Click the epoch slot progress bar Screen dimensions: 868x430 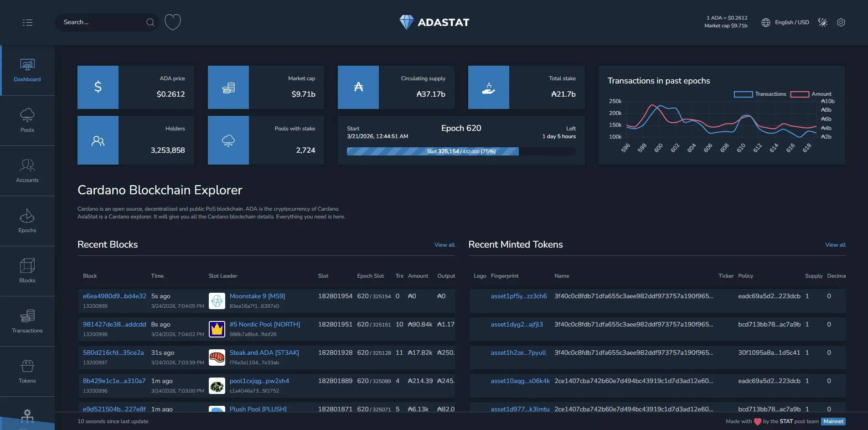(x=461, y=151)
